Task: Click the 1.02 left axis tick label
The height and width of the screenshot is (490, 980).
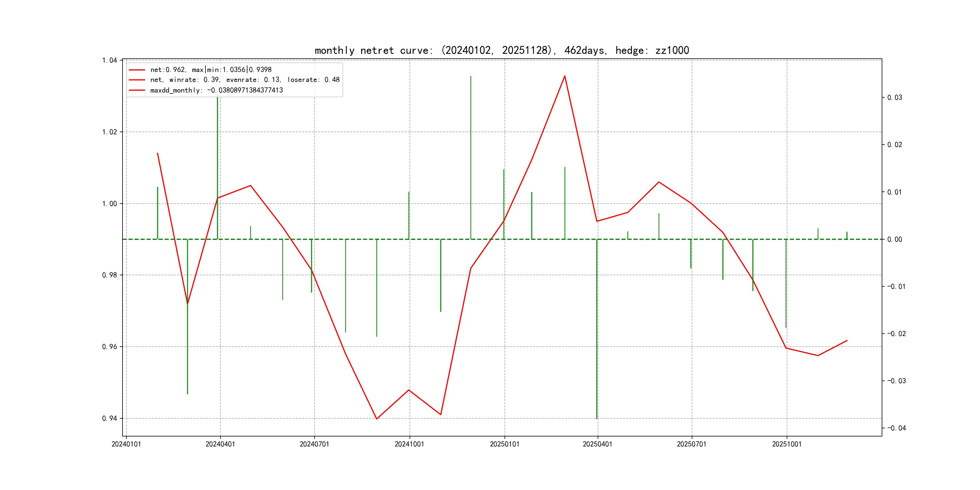Action: (109, 132)
